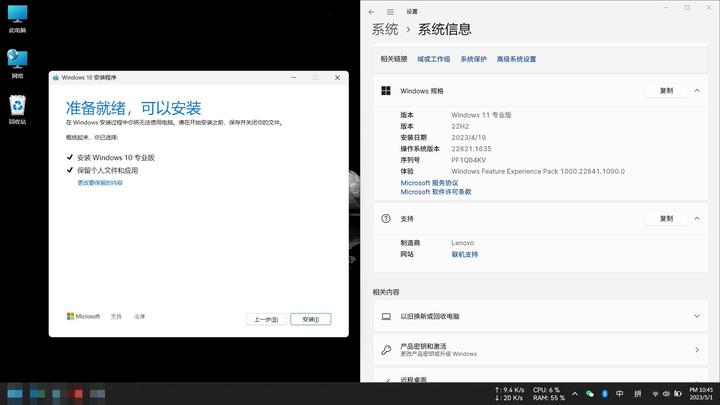Open the volume tray icon
This screenshot has height=405, width=720.
pyautogui.click(x=666, y=394)
